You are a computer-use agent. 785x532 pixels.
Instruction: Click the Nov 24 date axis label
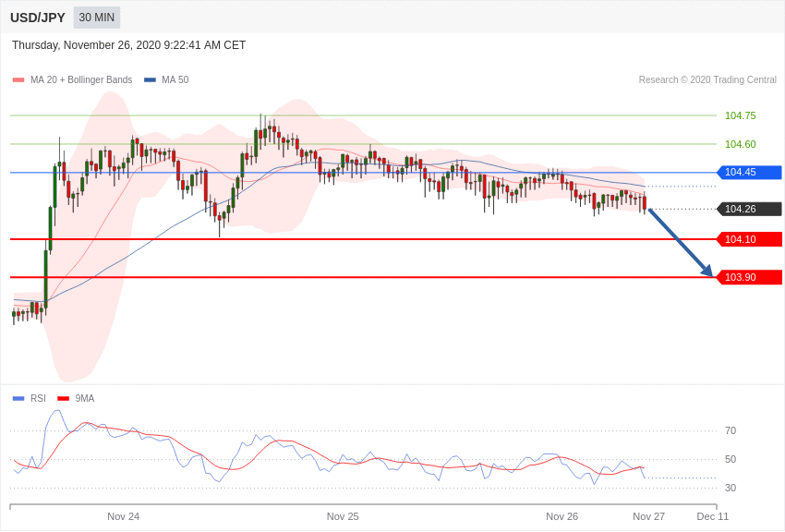click(x=123, y=516)
